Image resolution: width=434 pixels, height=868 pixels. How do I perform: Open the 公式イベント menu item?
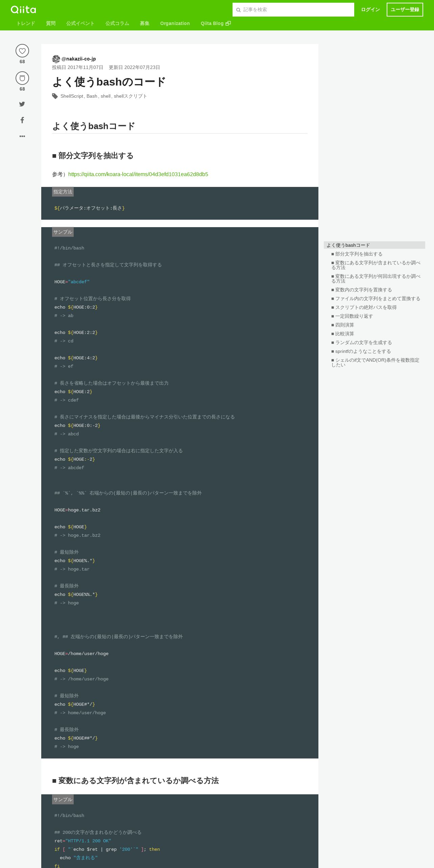(80, 23)
